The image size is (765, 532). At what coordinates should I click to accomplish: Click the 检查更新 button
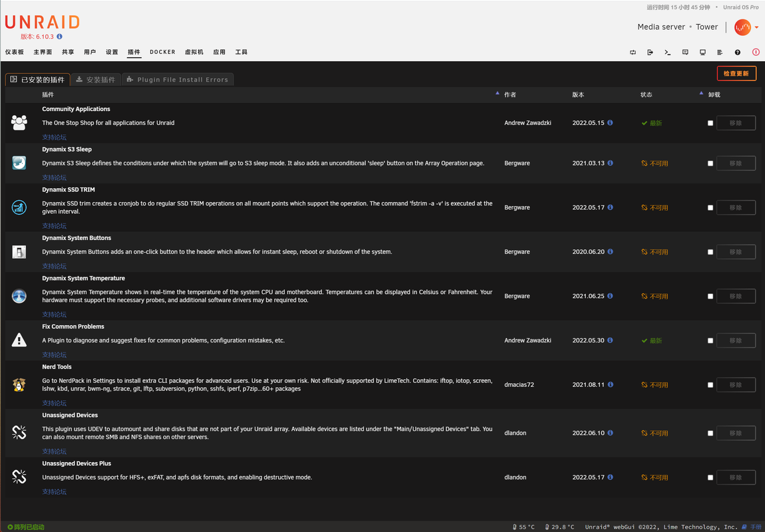pyautogui.click(x=736, y=74)
